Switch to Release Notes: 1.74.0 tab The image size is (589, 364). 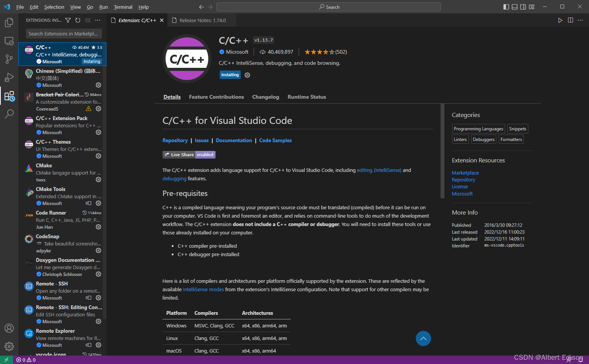202,20
